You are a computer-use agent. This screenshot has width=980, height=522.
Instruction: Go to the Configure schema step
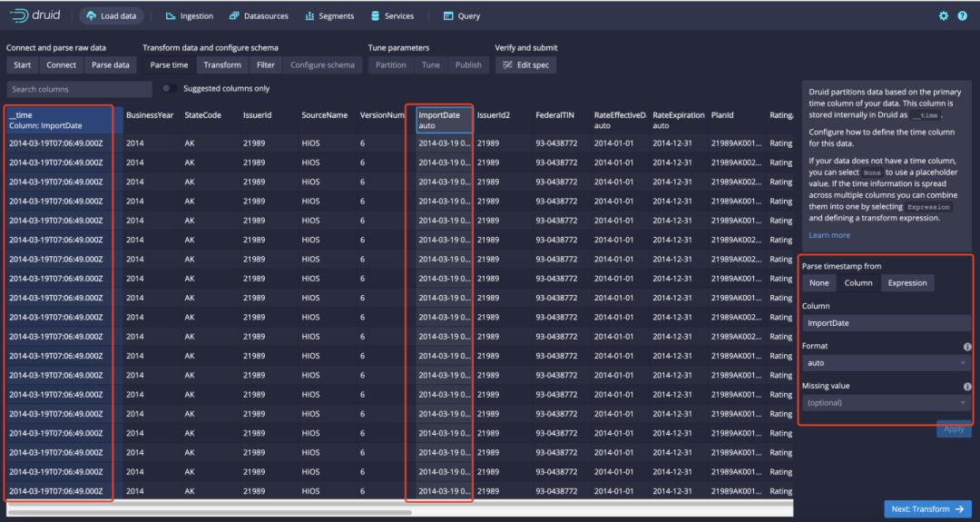[x=322, y=65]
